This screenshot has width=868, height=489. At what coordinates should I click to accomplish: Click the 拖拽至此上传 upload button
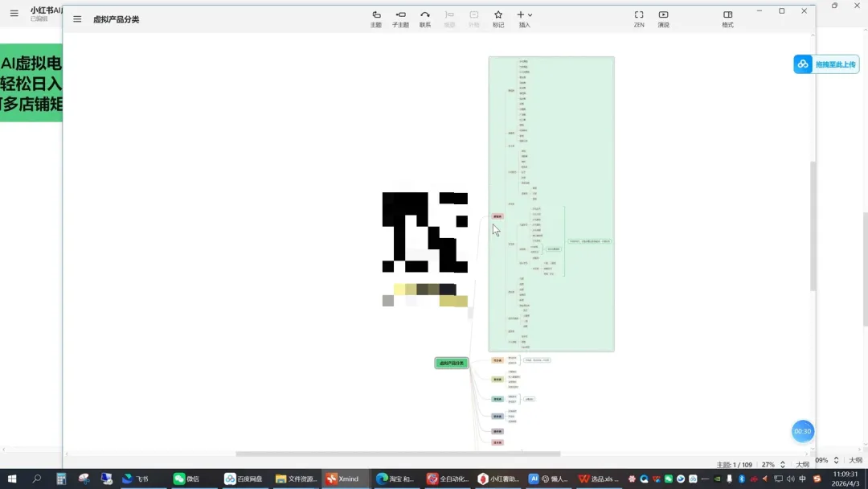tap(826, 64)
